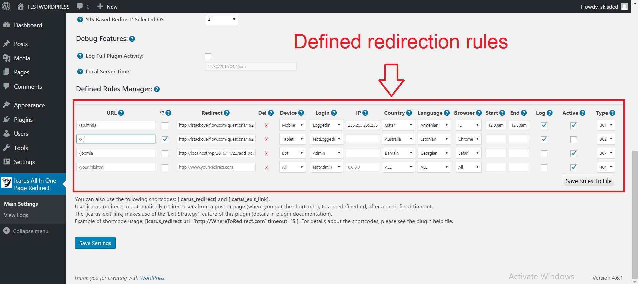Click the Log column help icon
The image size is (644, 284).
pos(549,113)
